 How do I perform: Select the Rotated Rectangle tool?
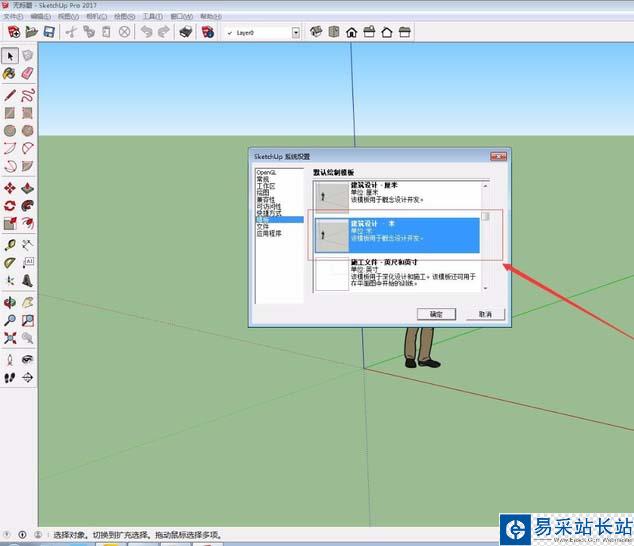click(x=27, y=113)
